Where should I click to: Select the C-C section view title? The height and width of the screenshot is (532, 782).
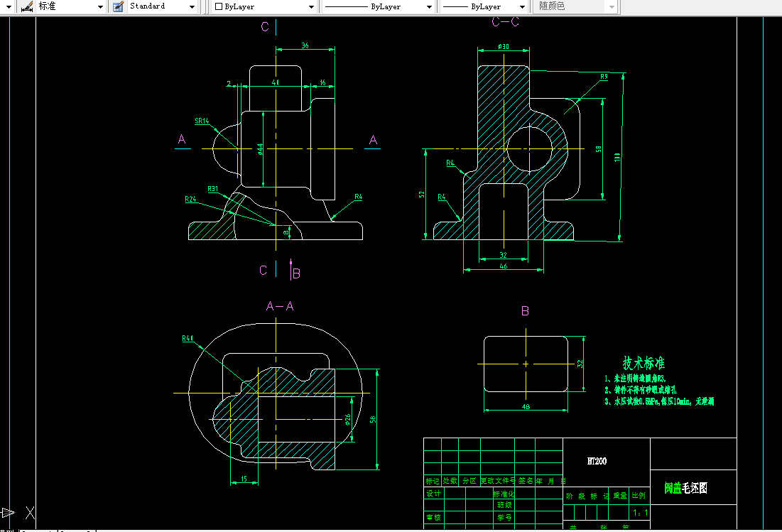coord(505,21)
